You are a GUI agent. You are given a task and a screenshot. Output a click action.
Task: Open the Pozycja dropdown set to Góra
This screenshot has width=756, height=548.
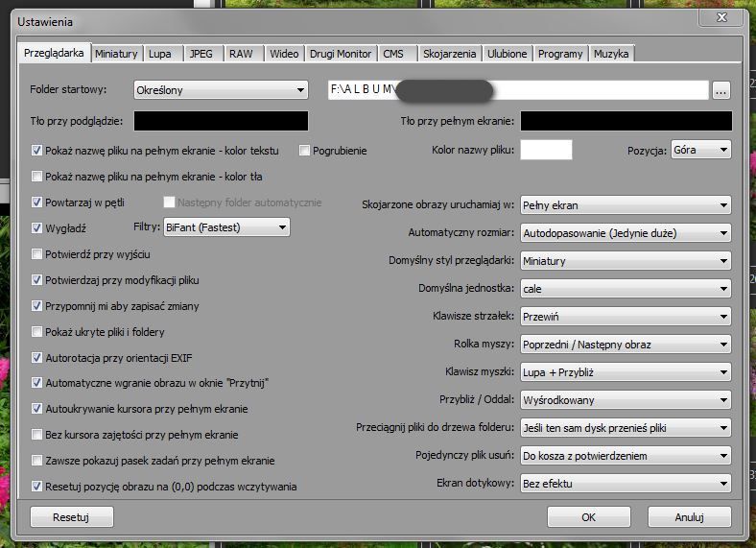click(700, 150)
